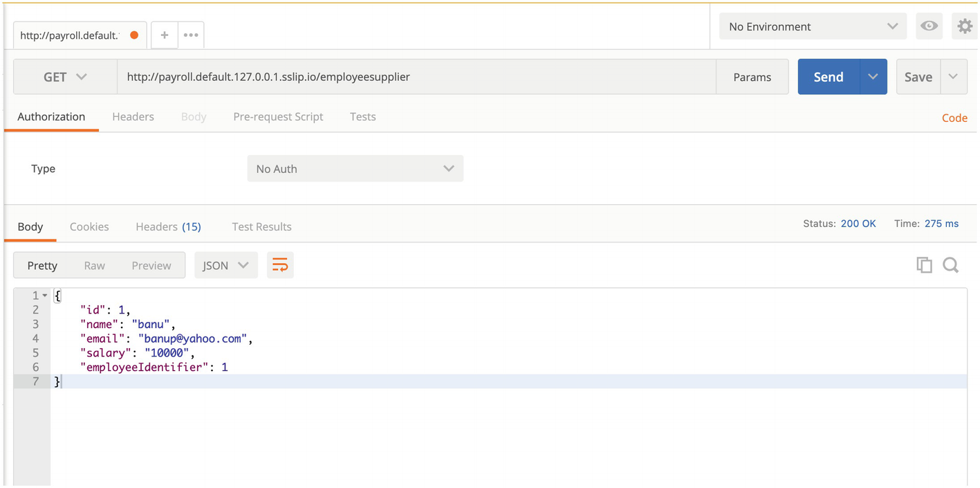Viewport: 980px width, 488px height.
Task: Collapse JSON object at line 1
Action: click(x=45, y=296)
